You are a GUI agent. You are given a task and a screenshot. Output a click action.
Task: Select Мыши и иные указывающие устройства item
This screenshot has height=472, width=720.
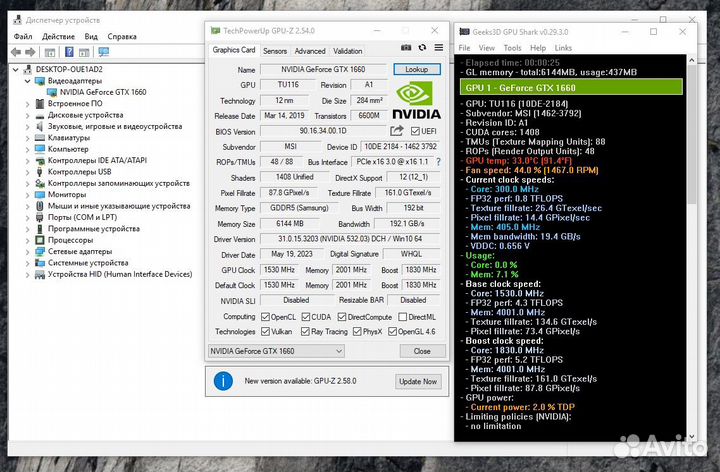[119, 206]
